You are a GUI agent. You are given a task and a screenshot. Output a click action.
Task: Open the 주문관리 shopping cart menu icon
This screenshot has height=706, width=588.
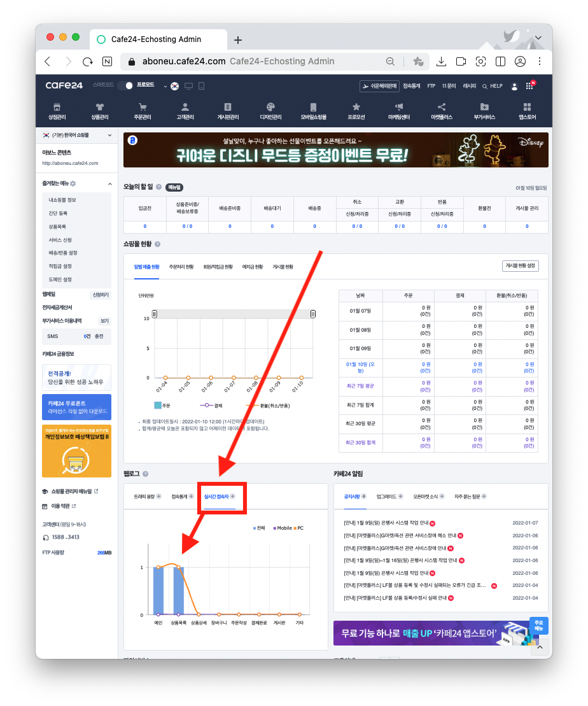(x=143, y=107)
